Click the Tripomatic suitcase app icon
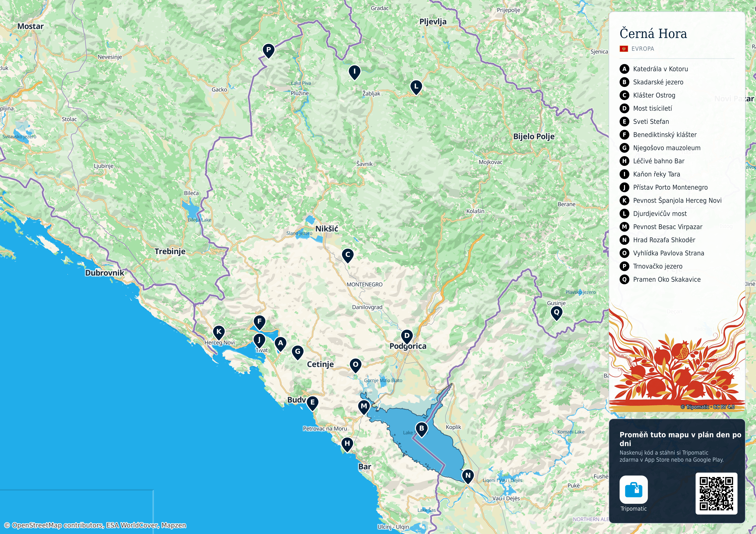This screenshot has width=756, height=534. coord(633,489)
